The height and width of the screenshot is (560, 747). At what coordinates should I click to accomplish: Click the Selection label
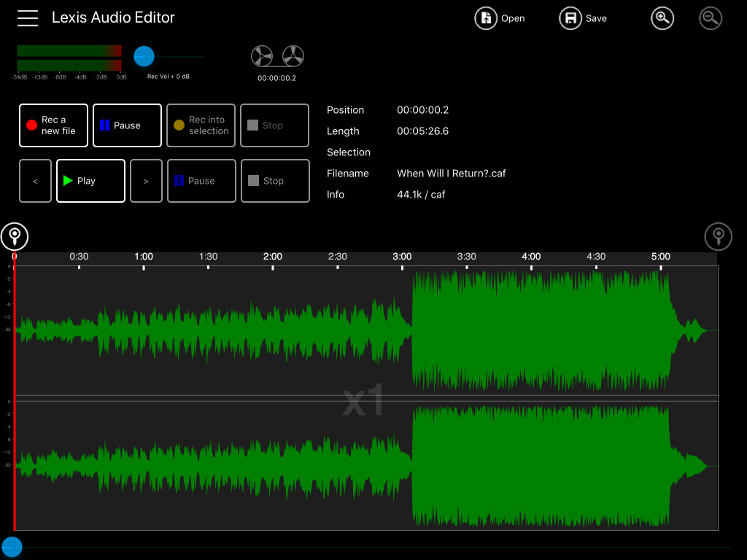(349, 152)
